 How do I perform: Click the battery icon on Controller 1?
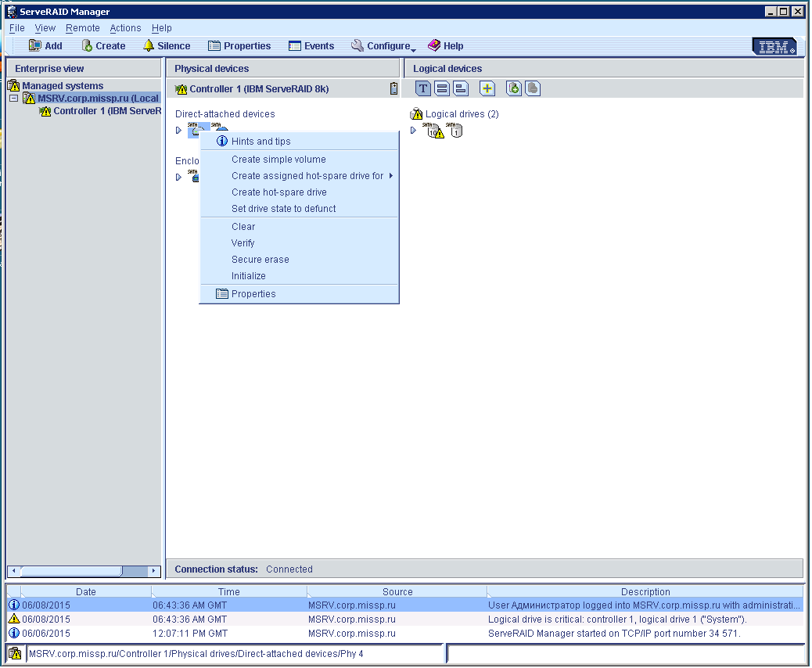(x=393, y=89)
